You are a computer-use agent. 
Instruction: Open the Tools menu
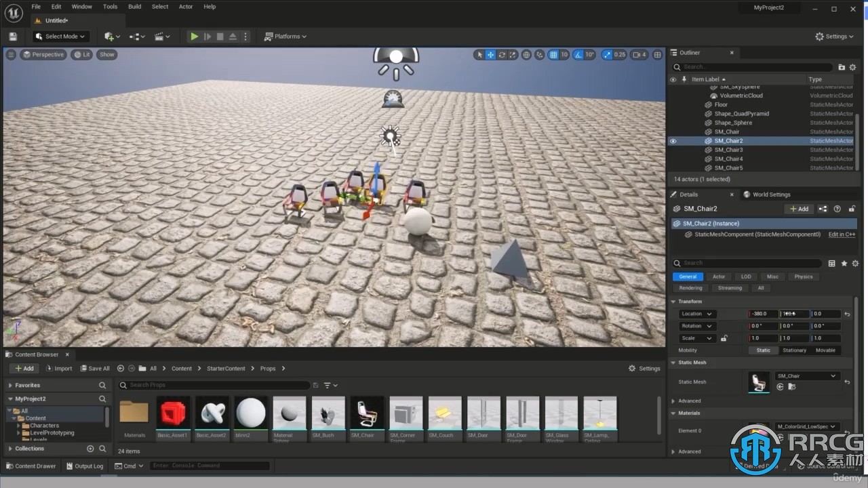(x=110, y=7)
